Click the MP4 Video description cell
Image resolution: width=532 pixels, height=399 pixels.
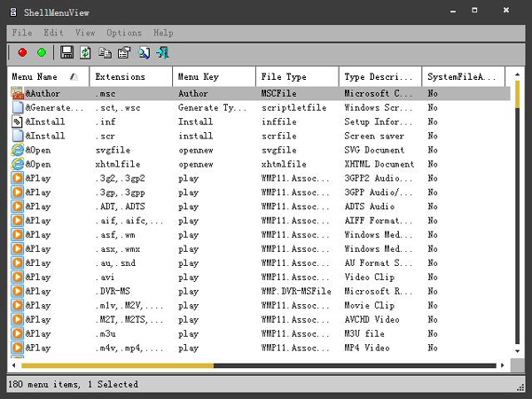pos(367,348)
